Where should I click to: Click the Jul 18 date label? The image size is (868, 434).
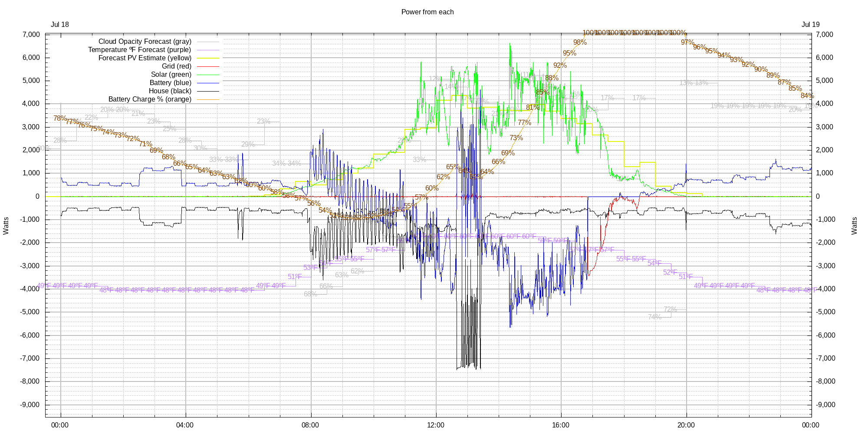coord(60,25)
